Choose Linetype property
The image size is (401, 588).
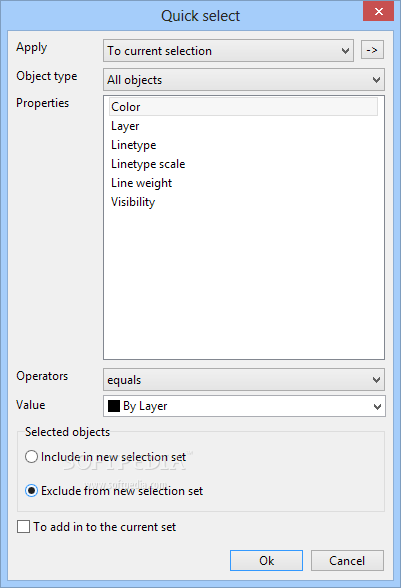(134, 145)
